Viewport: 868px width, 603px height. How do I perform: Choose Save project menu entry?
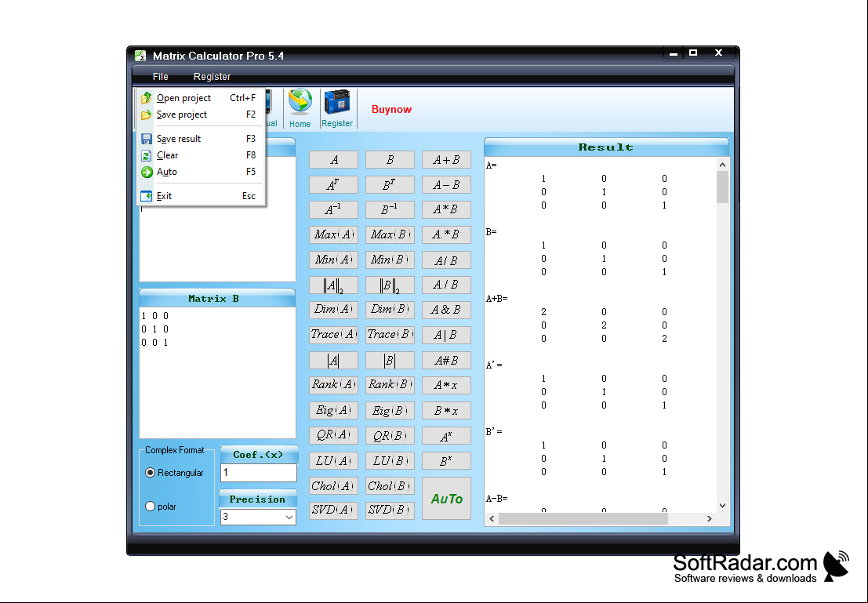(200, 114)
